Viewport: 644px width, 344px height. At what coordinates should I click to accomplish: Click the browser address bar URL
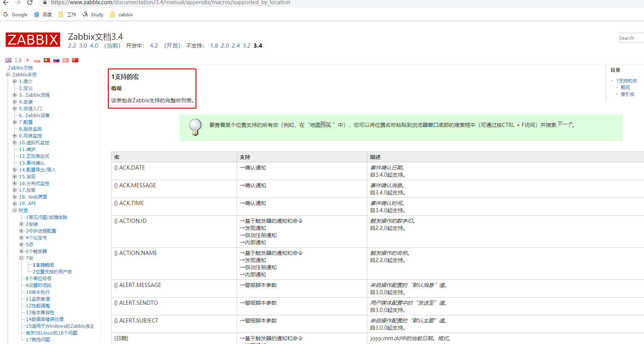click(170, 3)
